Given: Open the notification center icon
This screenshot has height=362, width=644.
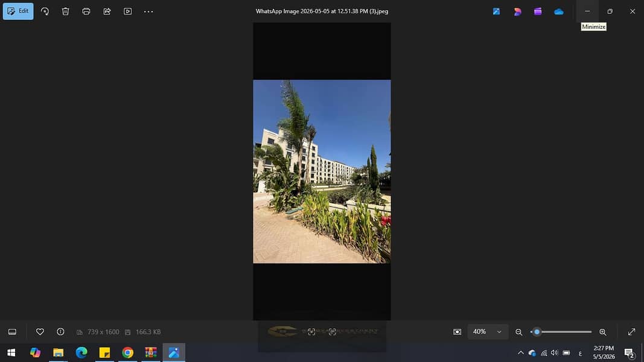Looking at the screenshot, I should [x=630, y=352].
